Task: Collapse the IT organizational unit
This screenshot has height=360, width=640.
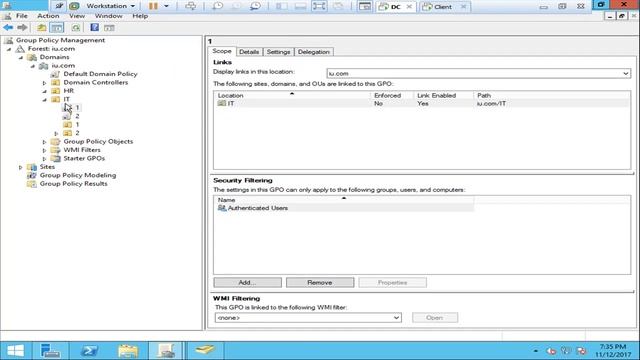Action: 44,100
